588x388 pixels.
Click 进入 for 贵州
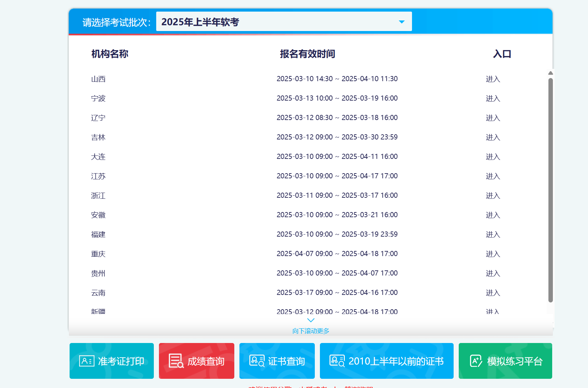[493, 273]
